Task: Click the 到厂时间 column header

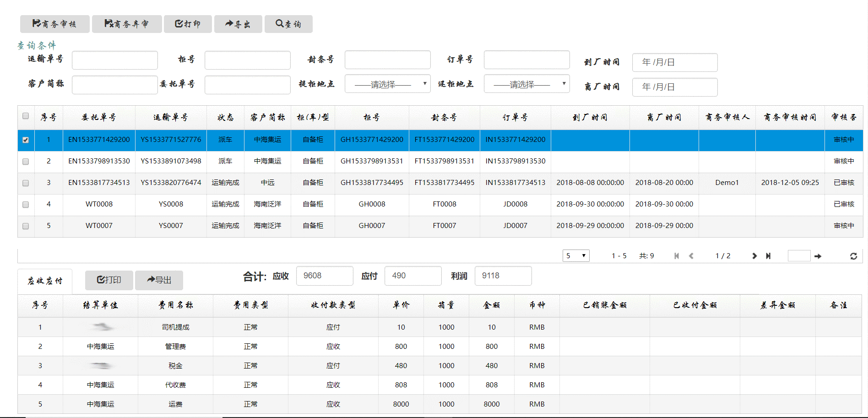Action: coord(590,118)
